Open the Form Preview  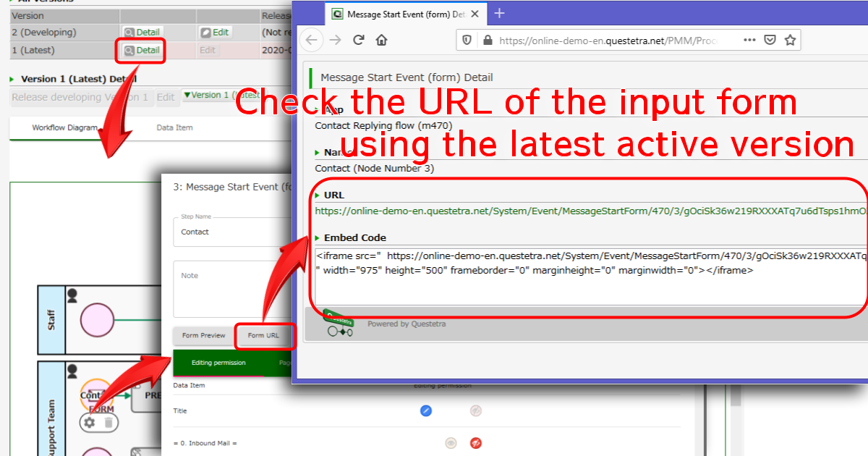coord(203,336)
